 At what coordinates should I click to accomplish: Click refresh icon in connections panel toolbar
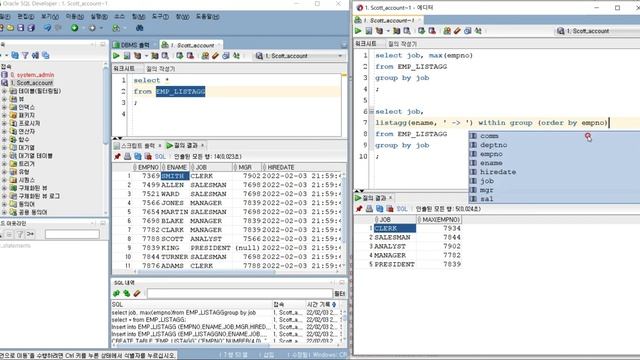point(15,55)
